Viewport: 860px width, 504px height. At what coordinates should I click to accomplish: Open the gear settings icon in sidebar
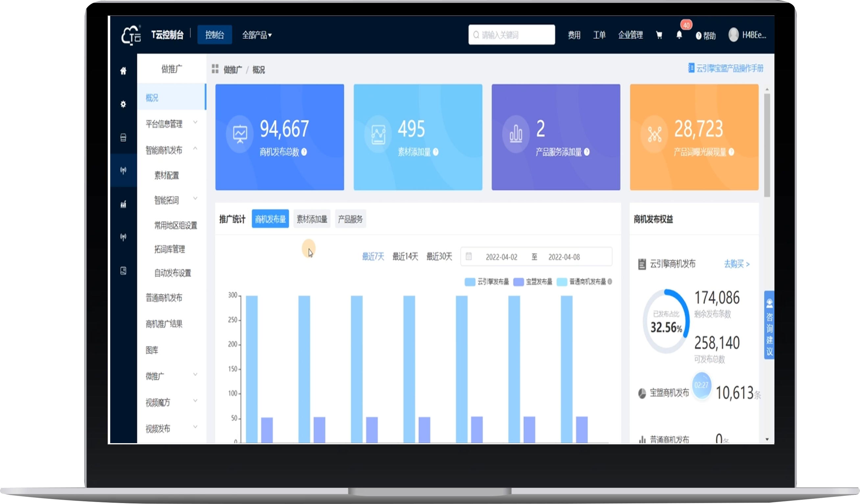coord(123,104)
